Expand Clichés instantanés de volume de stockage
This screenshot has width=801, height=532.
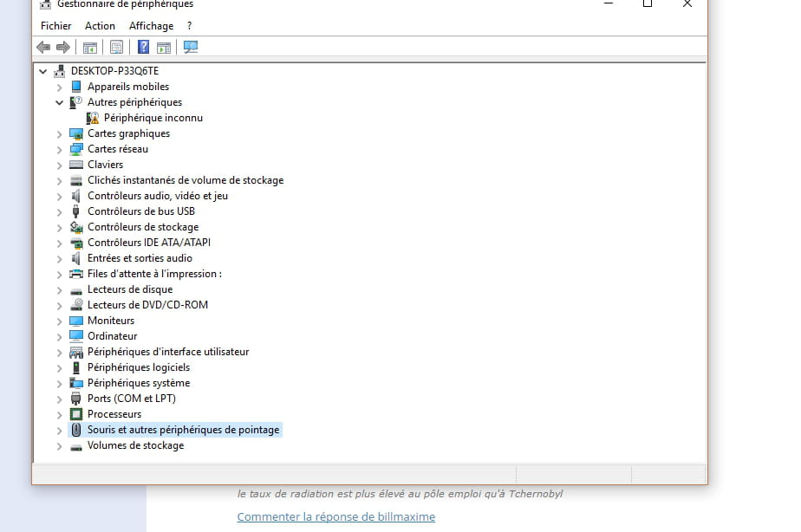(59, 181)
